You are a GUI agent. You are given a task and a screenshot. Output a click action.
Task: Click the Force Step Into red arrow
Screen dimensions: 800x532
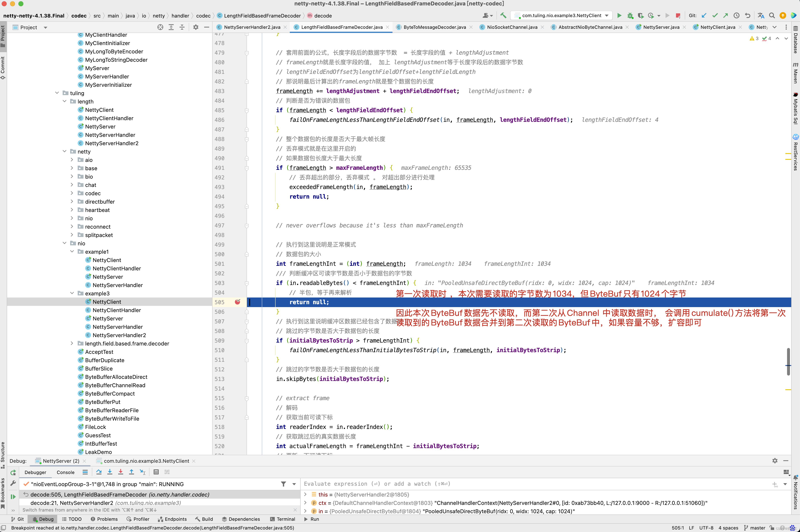coord(120,472)
